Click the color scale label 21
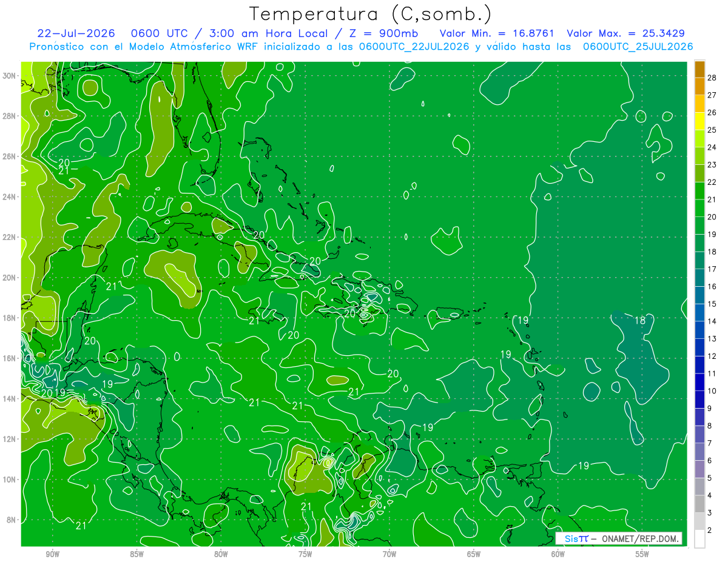This screenshot has width=728, height=562. pos(712,199)
